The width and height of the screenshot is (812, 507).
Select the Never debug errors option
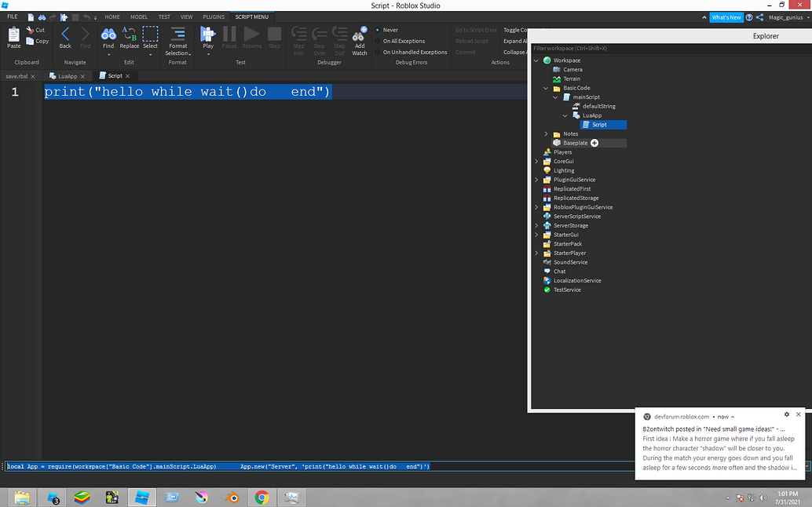(390, 30)
